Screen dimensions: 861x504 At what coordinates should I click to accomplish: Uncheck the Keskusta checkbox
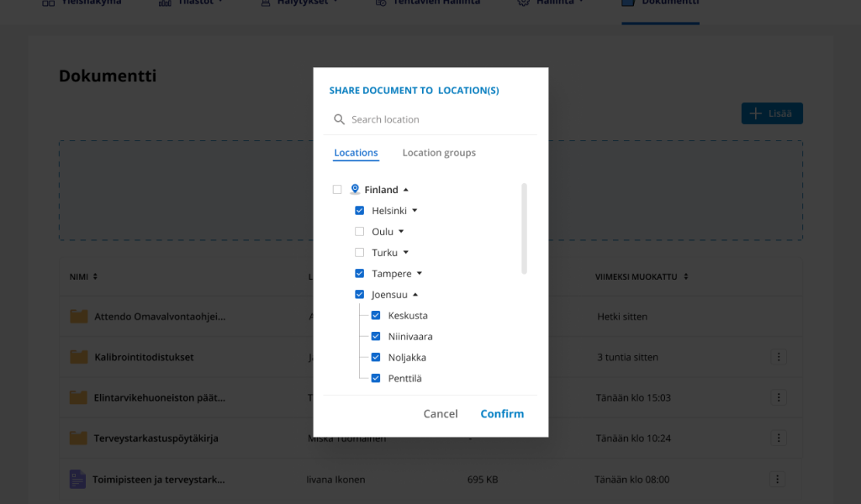[376, 315]
